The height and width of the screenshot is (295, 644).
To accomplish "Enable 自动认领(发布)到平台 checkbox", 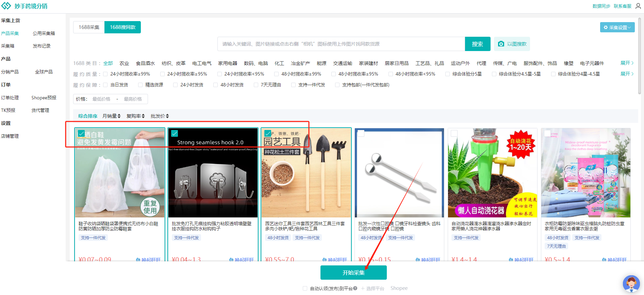I will pos(305,288).
